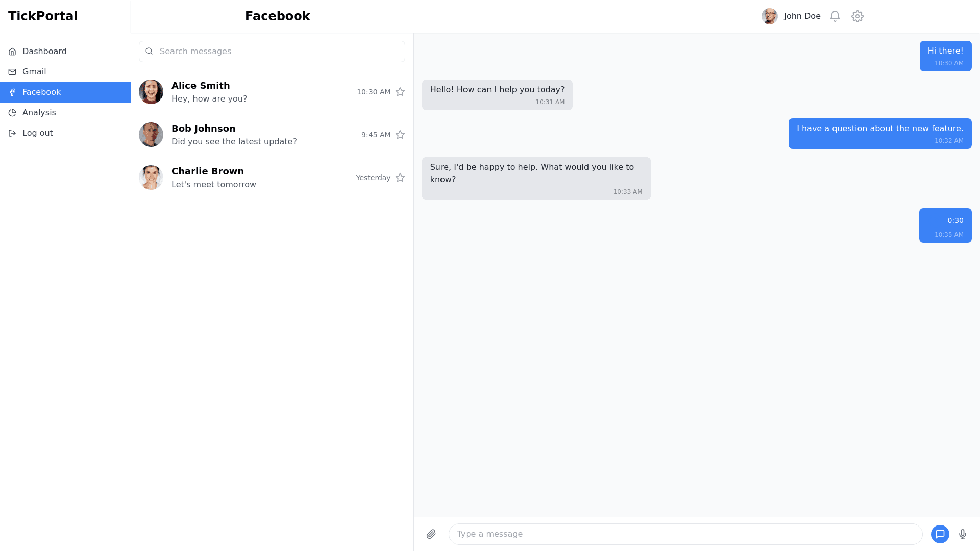Click the 0:30 voice message bubble
This screenshot has height=551, width=980.
(x=945, y=225)
